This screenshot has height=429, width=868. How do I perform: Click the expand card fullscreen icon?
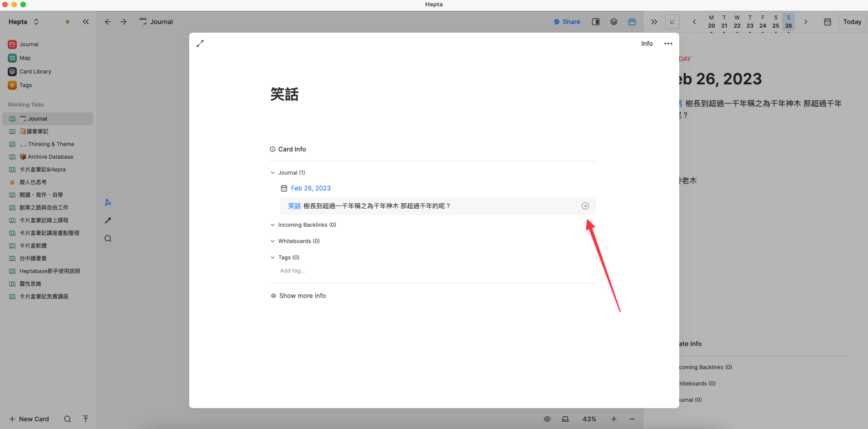tap(200, 44)
